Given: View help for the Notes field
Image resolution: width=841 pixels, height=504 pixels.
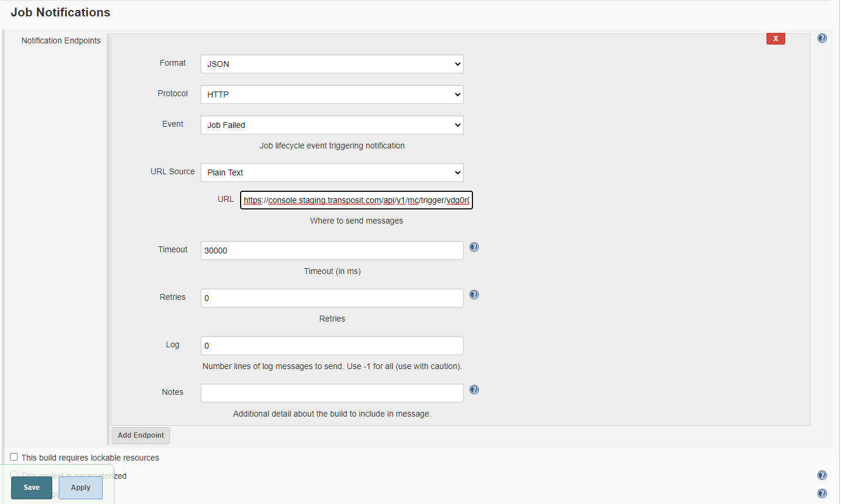Looking at the screenshot, I should [x=474, y=390].
